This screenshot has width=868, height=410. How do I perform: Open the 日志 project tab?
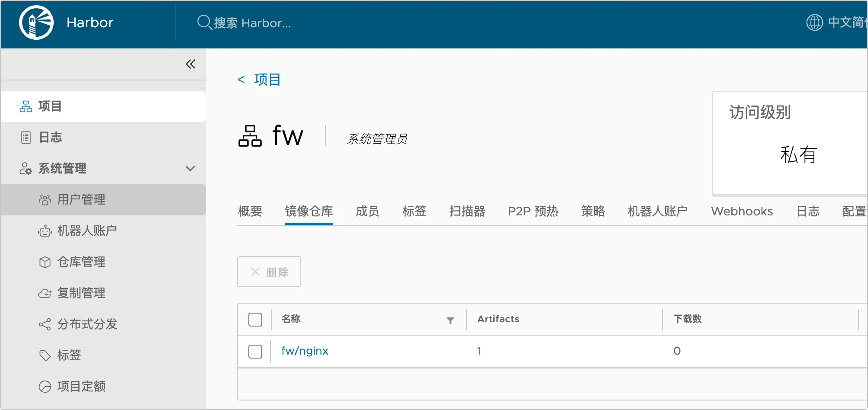808,211
